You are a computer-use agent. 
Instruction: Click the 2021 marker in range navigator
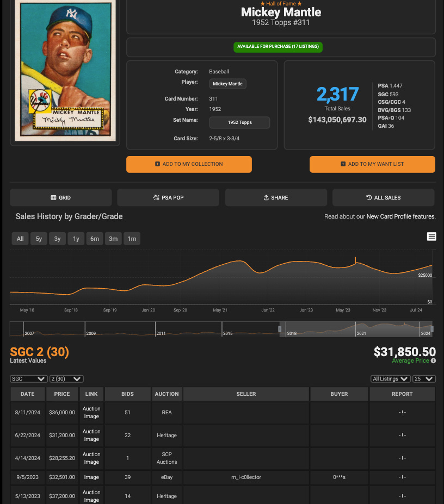(x=361, y=333)
